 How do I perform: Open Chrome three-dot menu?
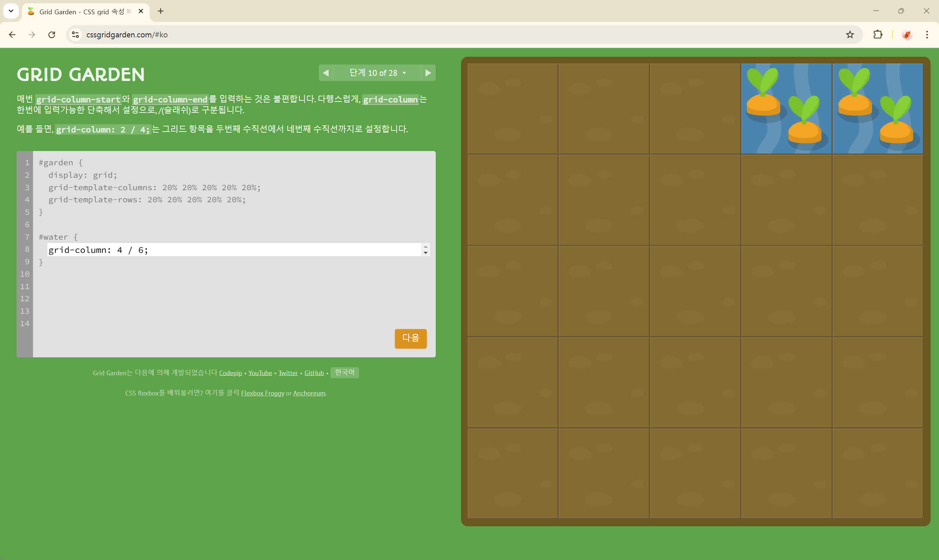pyautogui.click(x=927, y=35)
